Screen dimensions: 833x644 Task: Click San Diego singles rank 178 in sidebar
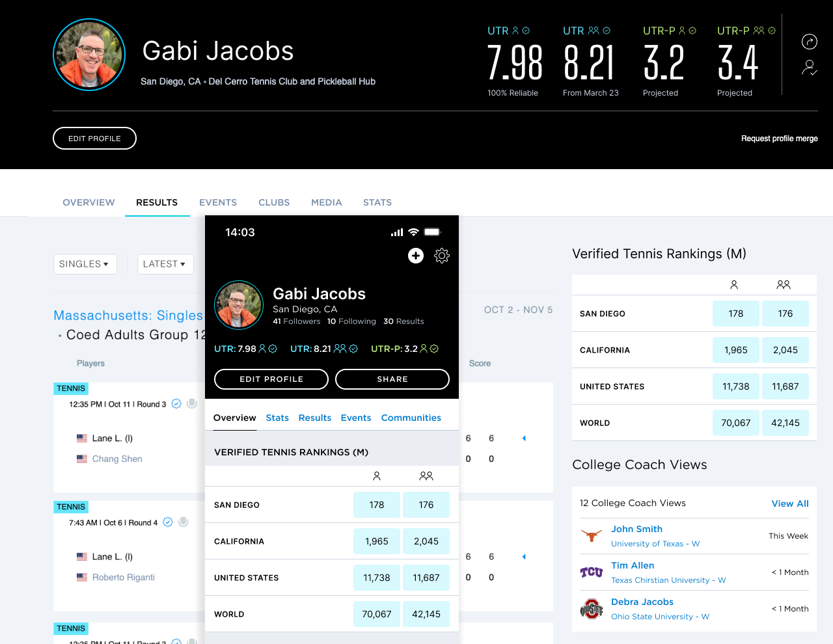pos(736,314)
